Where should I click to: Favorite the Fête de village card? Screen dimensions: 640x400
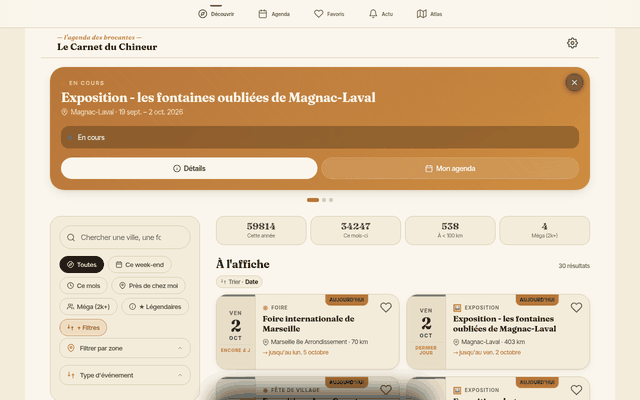coord(386,390)
